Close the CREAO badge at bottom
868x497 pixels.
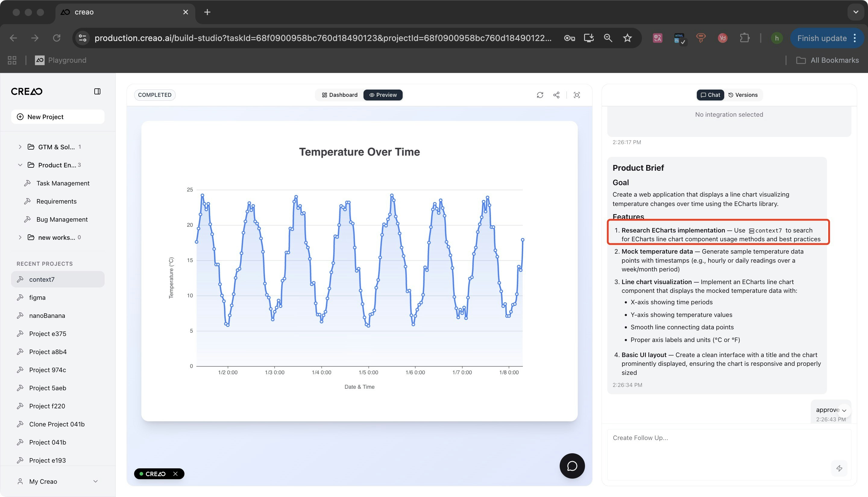tap(175, 474)
